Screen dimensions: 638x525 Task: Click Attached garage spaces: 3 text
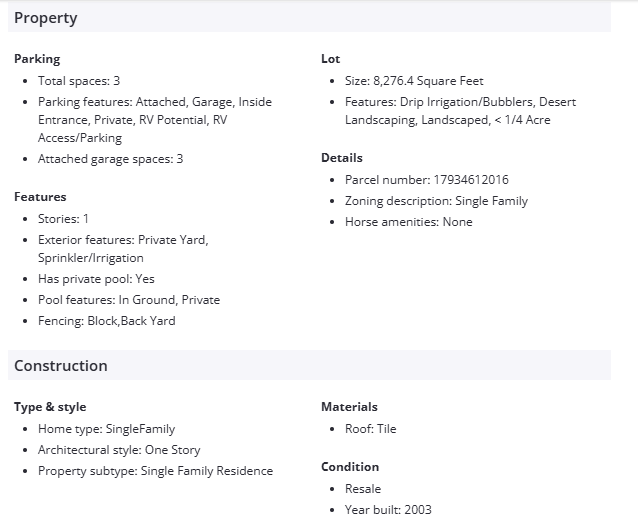pos(110,159)
